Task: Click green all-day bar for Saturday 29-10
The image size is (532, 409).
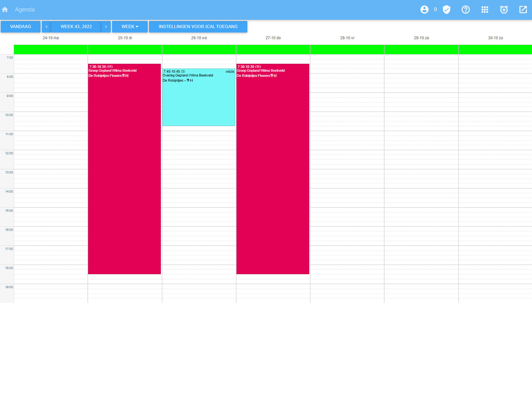Action: coord(421,49)
